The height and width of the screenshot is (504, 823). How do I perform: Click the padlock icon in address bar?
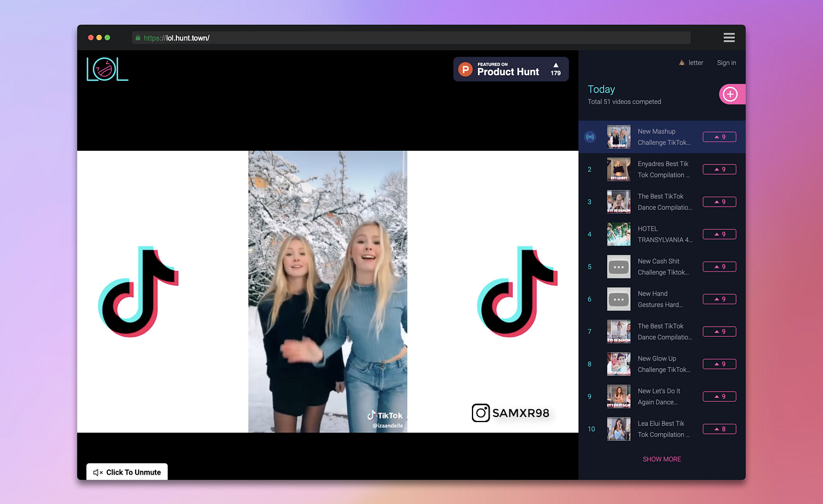click(138, 38)
